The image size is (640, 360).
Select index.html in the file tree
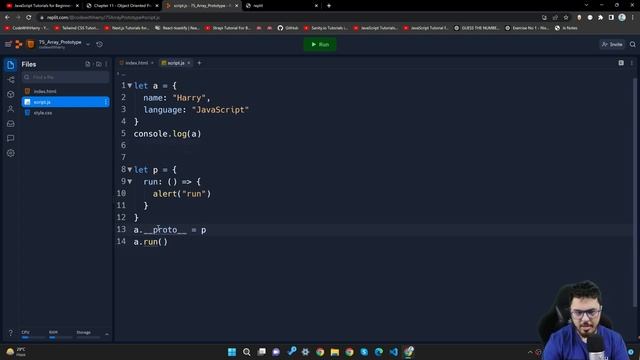tap(66, 91)
